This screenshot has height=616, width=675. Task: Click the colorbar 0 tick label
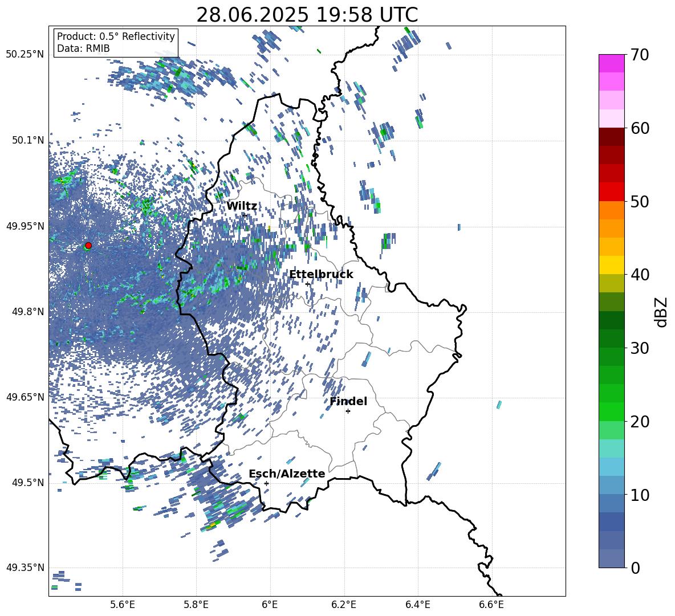point(635,568)
